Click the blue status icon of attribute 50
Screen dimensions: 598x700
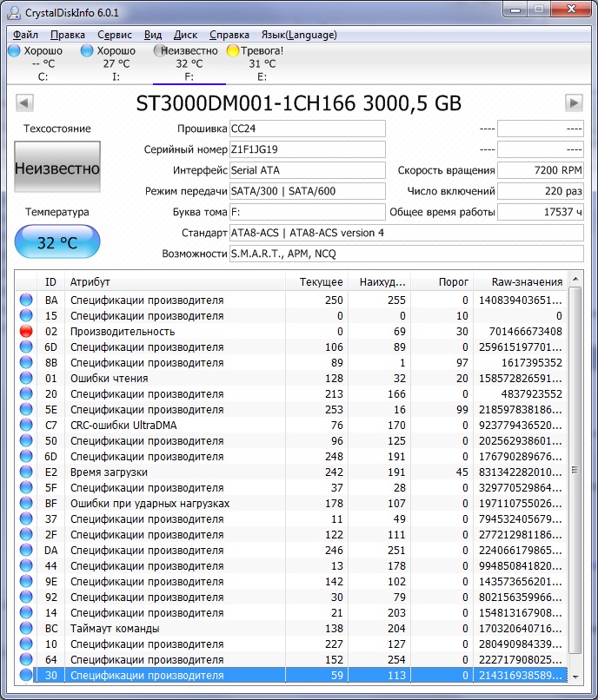point(26,440)
